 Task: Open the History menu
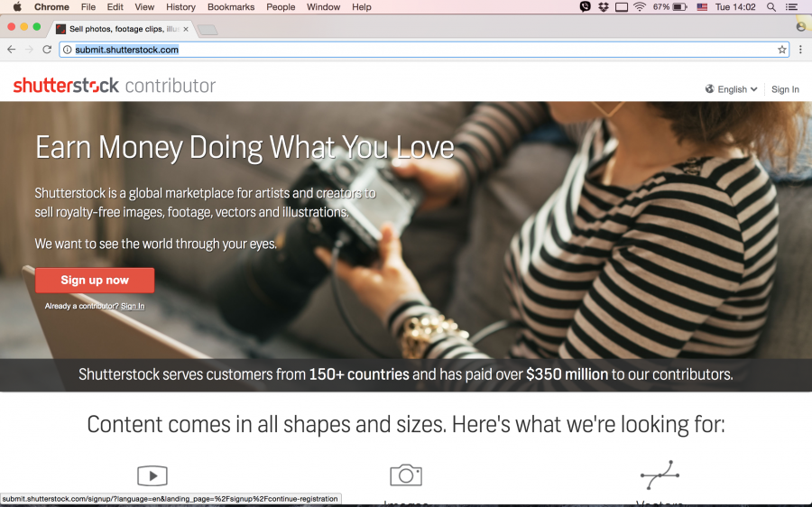(180, 6)
